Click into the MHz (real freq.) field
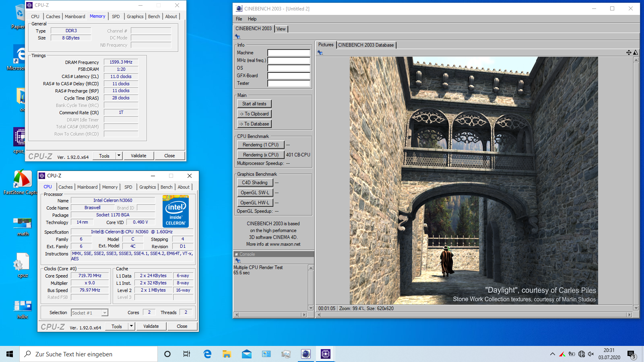 point(289,60)
